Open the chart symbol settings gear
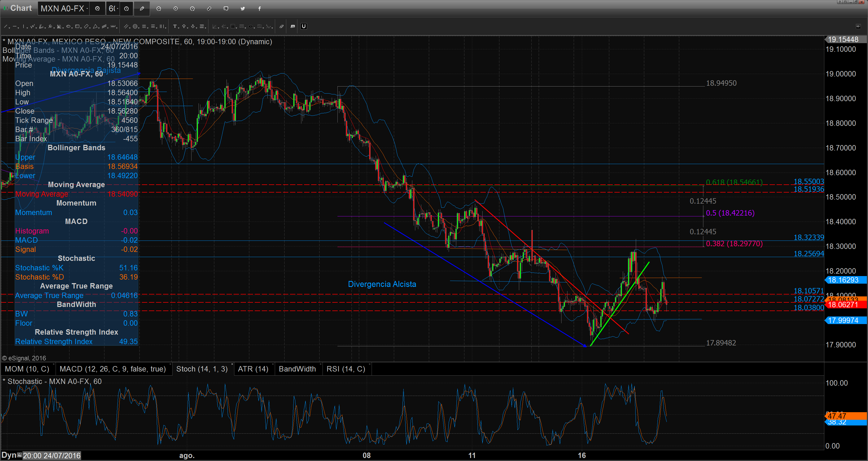 click(97, 9)
